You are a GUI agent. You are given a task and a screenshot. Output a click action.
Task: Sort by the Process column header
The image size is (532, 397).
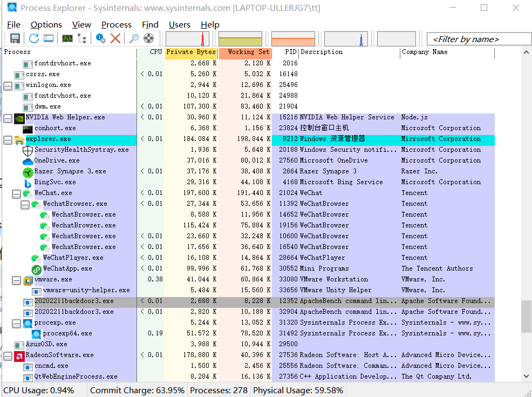70,52
